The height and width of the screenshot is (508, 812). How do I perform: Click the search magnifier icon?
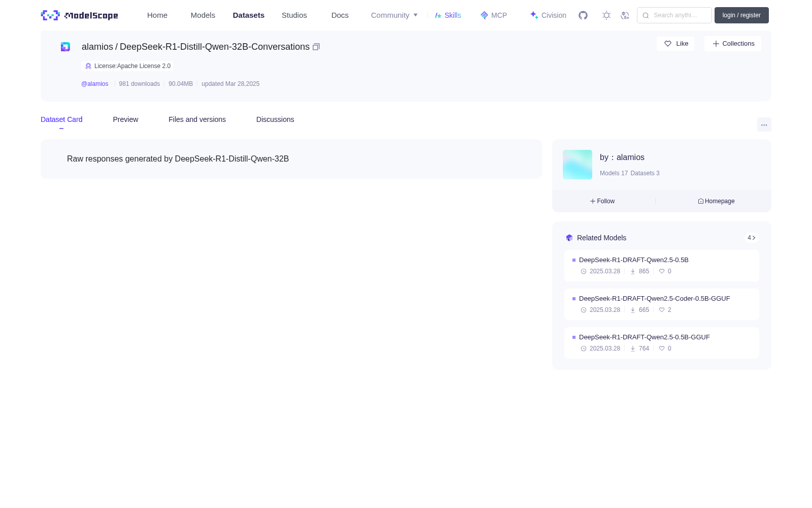646,15
